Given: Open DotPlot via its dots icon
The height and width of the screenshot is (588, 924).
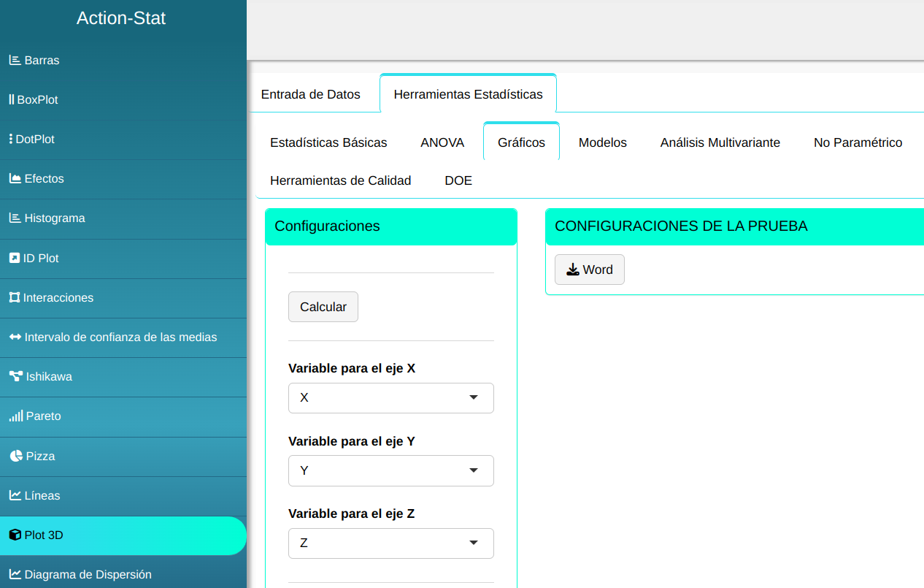Looking at the screenshot, I should [10, 140].
